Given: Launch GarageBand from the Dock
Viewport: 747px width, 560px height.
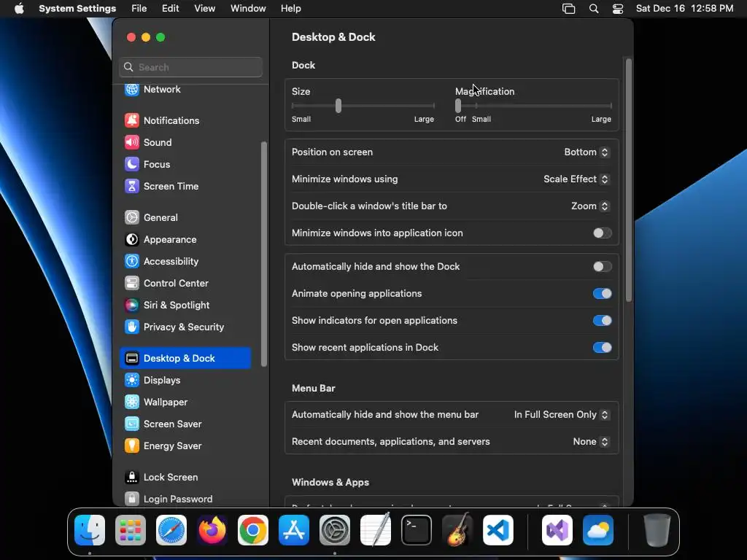Looking at the screenshot, I should (457, 530).
